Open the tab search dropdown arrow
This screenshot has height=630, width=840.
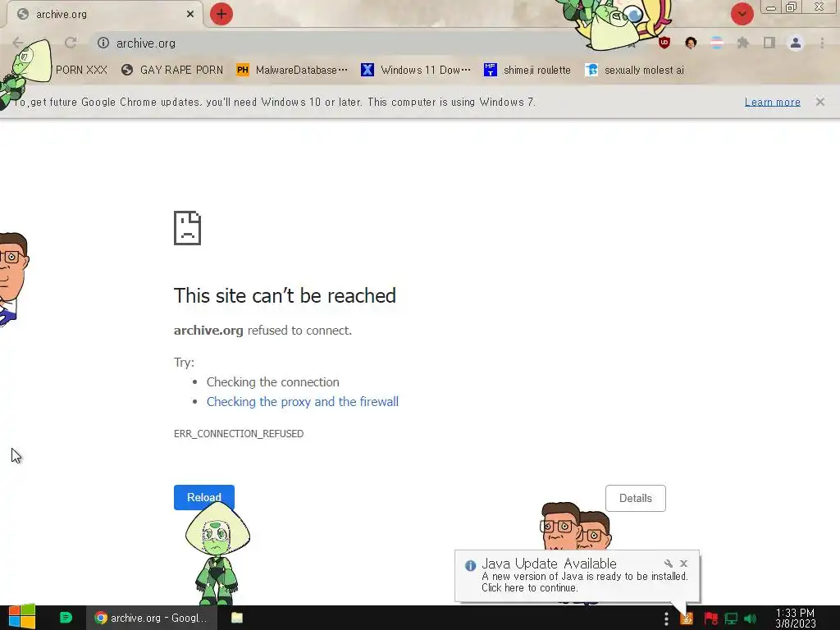point(742,14)
